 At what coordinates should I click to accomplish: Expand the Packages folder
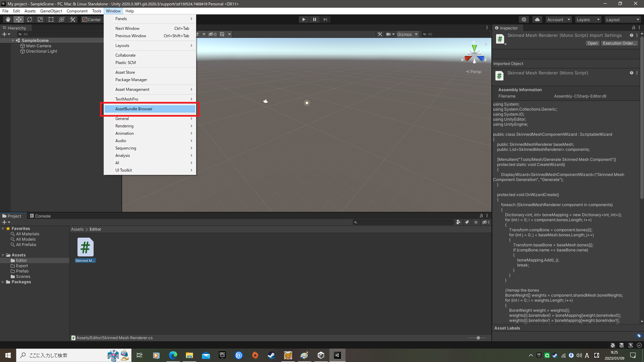pos(3,282)
